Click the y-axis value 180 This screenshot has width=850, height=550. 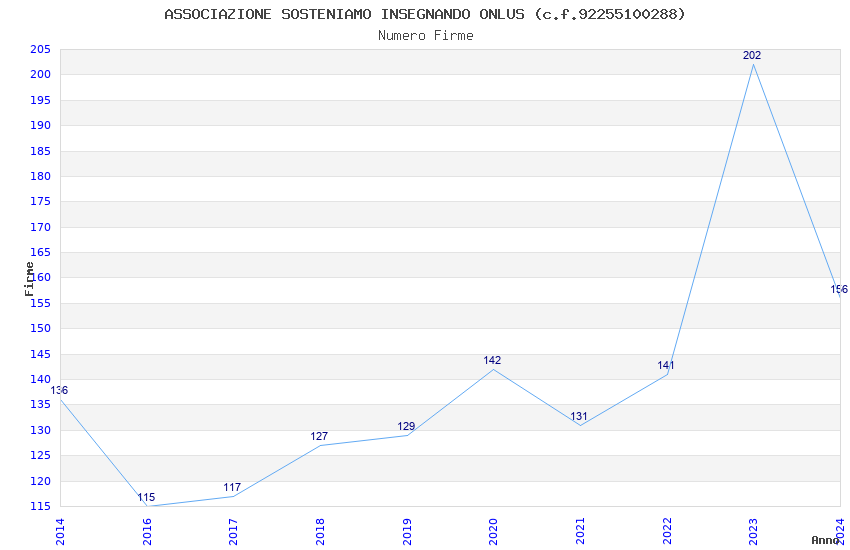pyautogui.click(x=40, y=176)
